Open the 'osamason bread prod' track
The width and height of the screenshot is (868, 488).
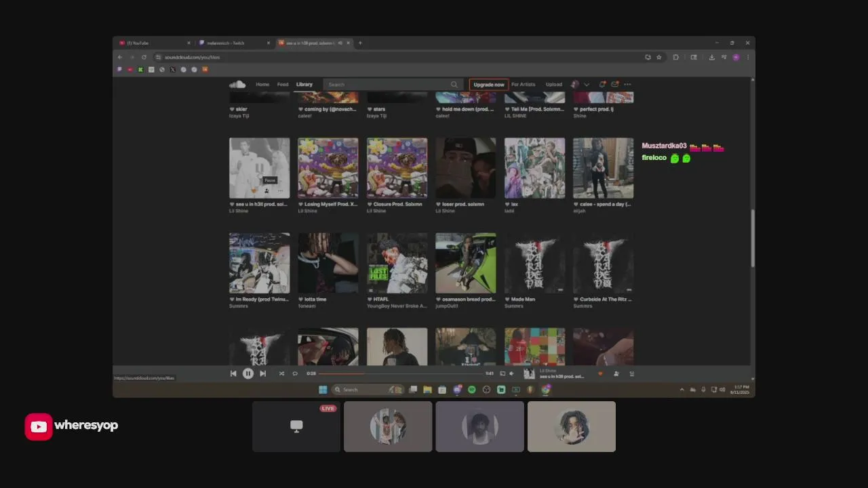pyautogui.click(x=469, y=299)
